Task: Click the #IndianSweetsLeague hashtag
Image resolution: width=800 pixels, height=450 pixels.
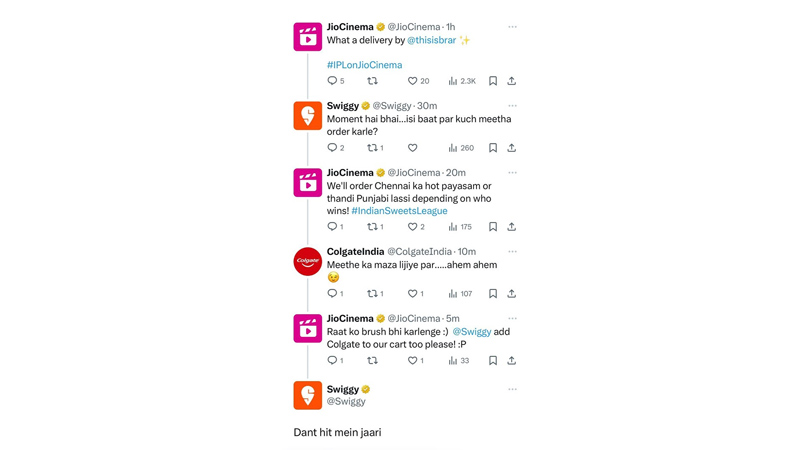Action: (x=399, y=211)
